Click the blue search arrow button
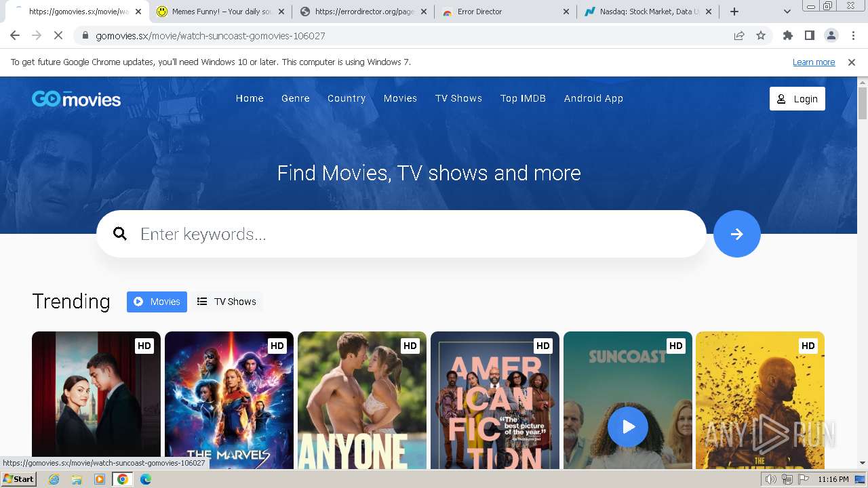 736,234
